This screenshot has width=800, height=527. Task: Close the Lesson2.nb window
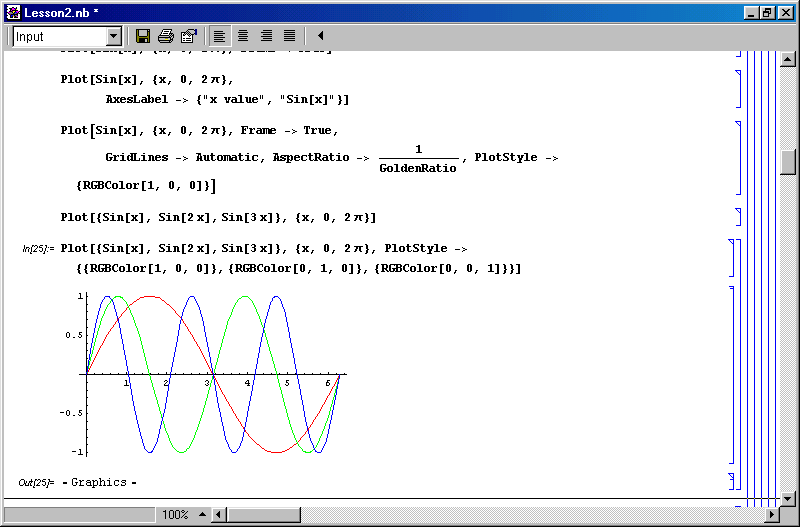(786, 13)
